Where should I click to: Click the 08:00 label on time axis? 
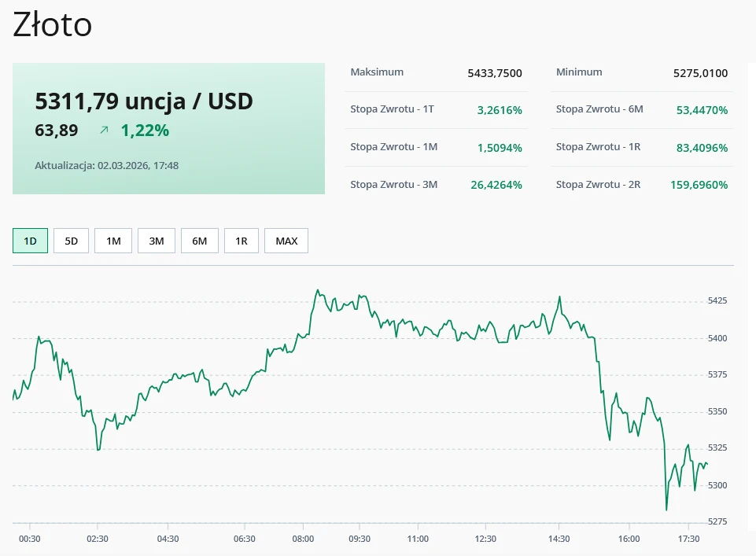click(x=303, y=539)
